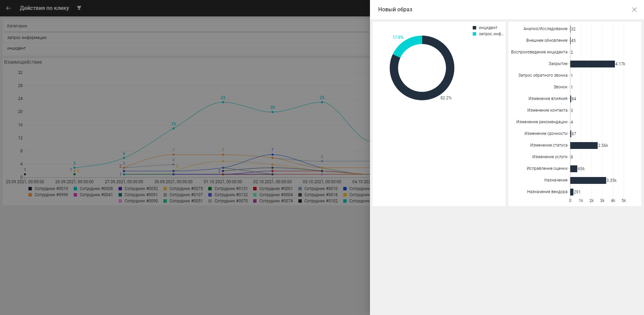Viewport: 644px width, 315px height.
Task: Click teal data point 6 on 27.09.2021
Action: click(x=124, y=158)
